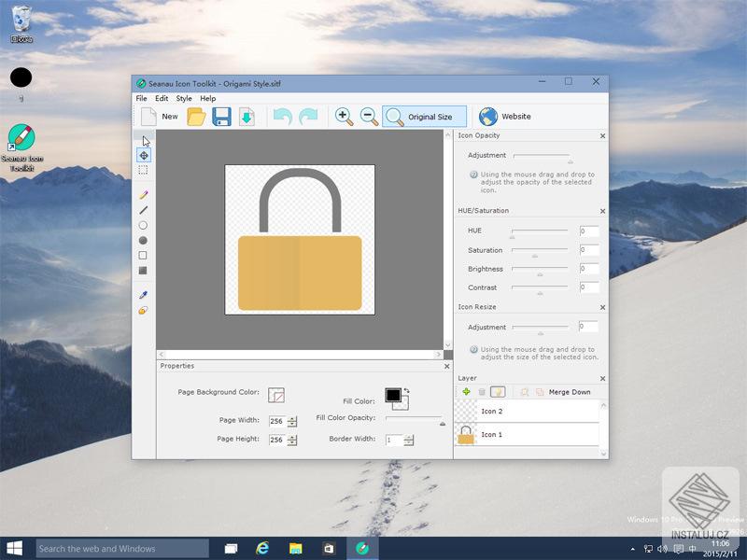747x560 pixels.
Task: Select the dotted rectangular marquee tool
Action: tap(143, 170)
